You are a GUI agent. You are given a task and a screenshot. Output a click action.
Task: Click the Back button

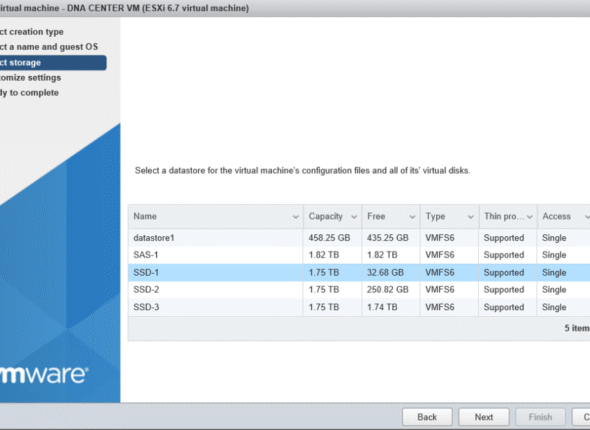[427, 417]
